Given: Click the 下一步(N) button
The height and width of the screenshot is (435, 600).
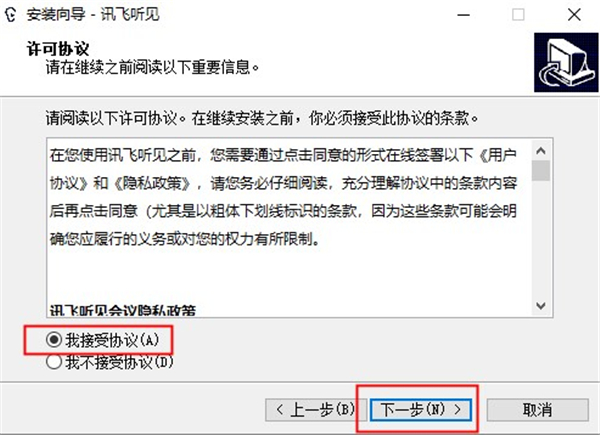Looking at the screenshot, I should [421, 410].
